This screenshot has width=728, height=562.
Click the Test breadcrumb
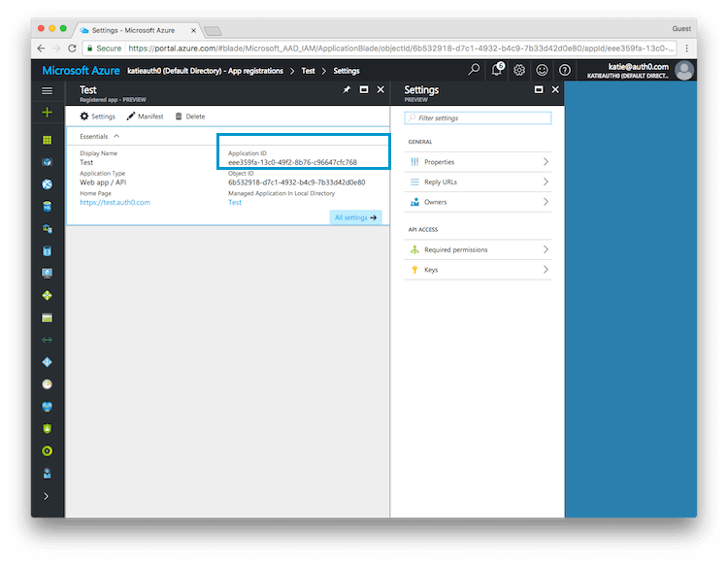tap(308, 71)
